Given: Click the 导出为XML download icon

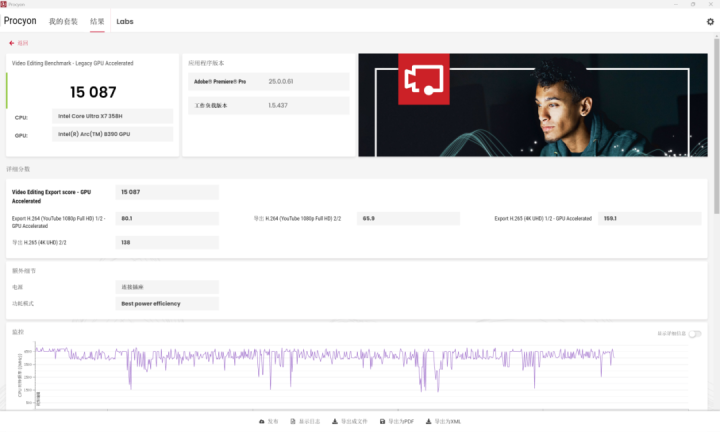Looking at the screenshot, I should pos(429,422).
